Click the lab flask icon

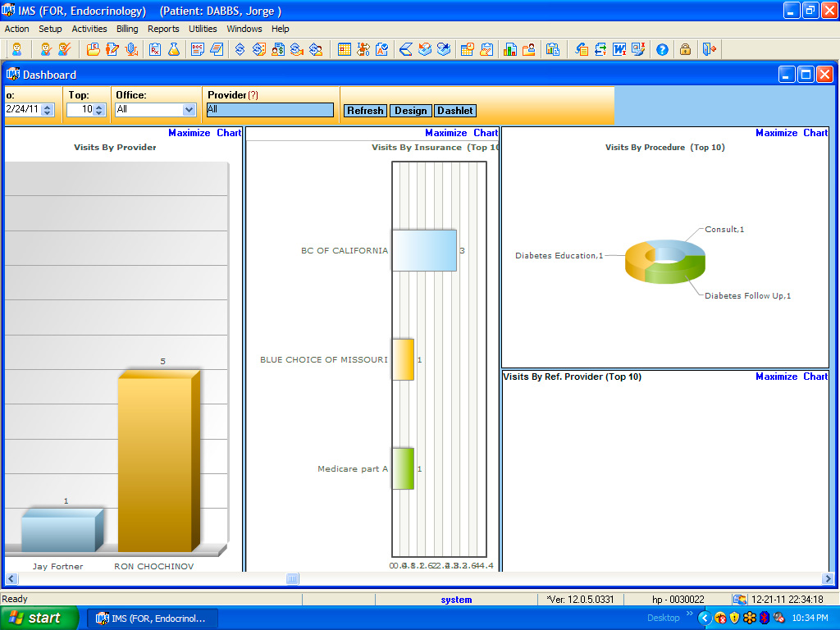(x=174, y=50)
